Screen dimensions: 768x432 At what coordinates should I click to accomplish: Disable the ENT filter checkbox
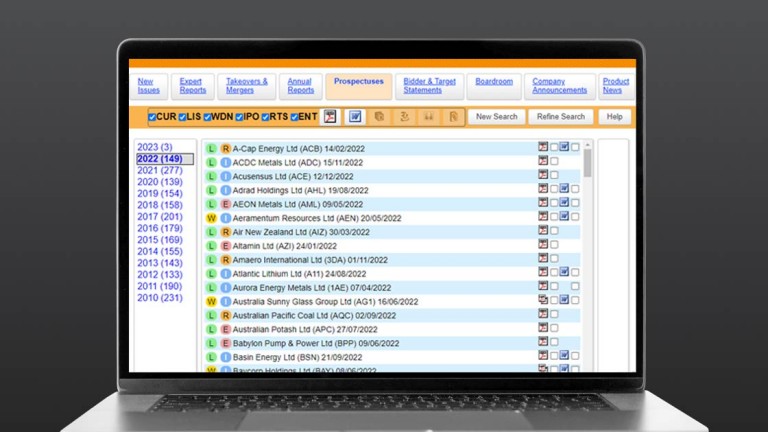(295, 117)
